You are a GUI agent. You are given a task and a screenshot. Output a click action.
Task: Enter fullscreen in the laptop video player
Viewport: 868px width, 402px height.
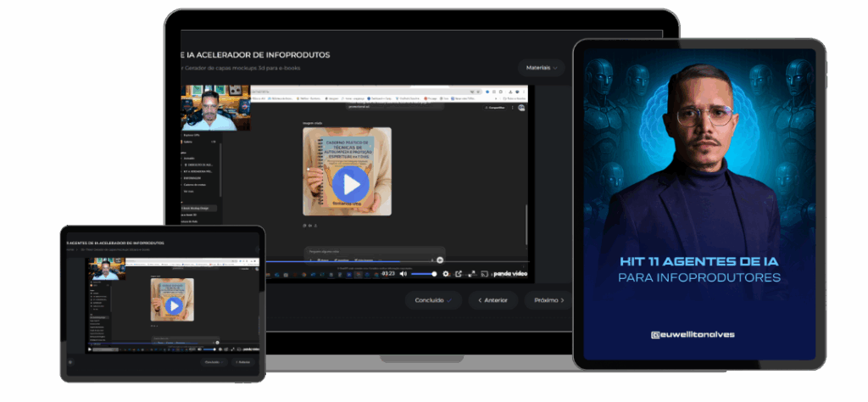(x=471, y=274)
